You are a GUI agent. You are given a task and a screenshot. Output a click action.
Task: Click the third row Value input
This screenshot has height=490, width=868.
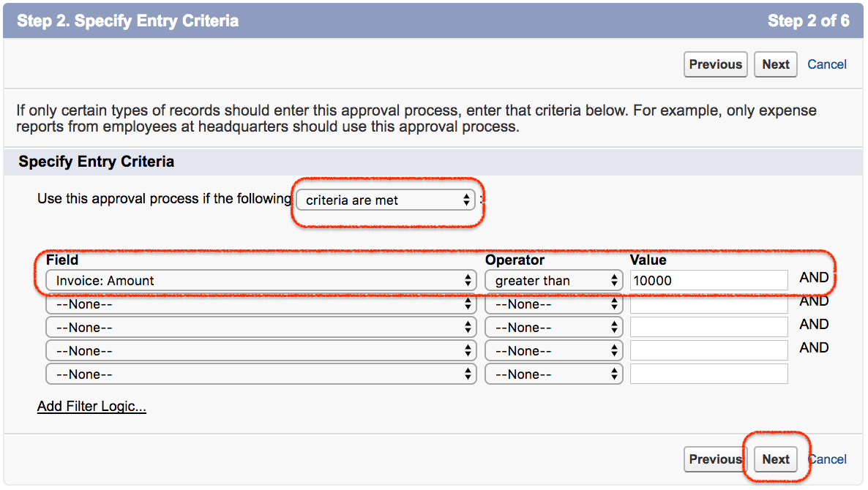708,328
